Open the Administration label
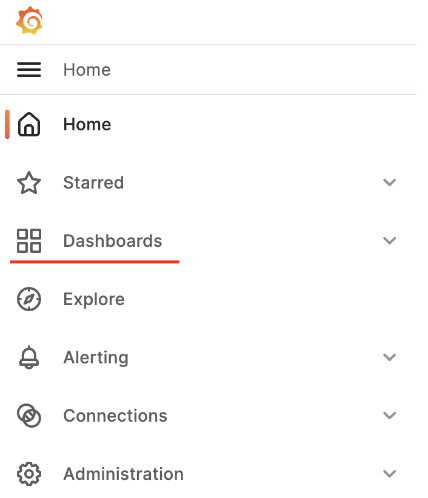This screenshot has width=428, height=498. point(123,474)
